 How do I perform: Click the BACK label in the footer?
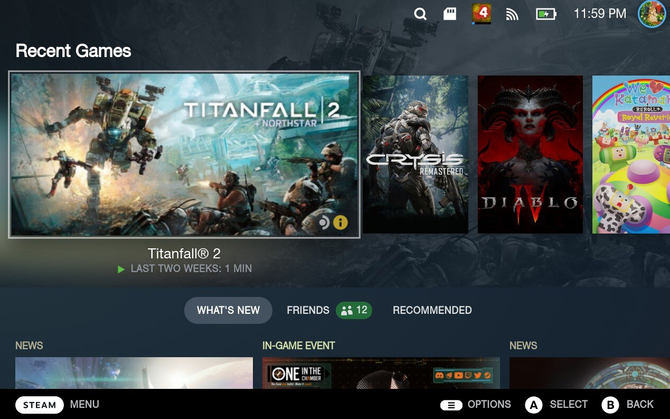[x=640, y=404]
